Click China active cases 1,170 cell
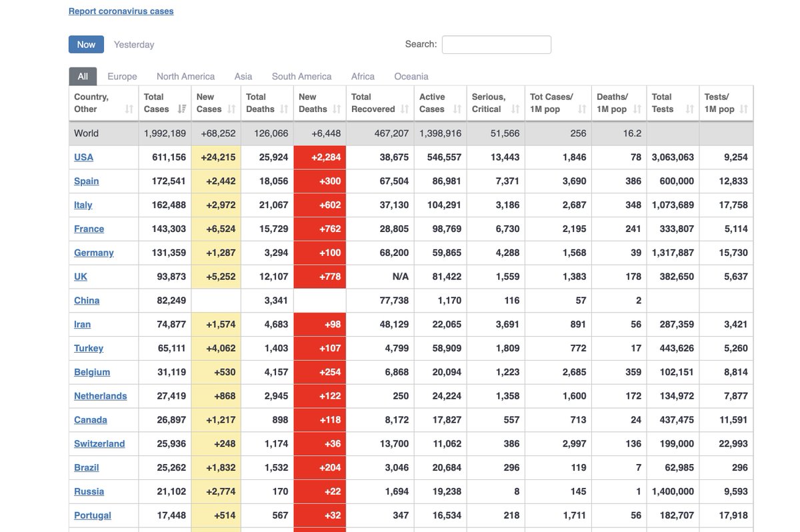Screen dimensions: 800x532 click(440, 301)
